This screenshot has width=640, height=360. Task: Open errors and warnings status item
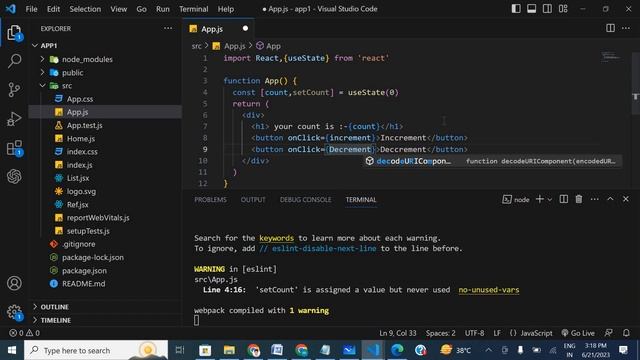(24, 333)
